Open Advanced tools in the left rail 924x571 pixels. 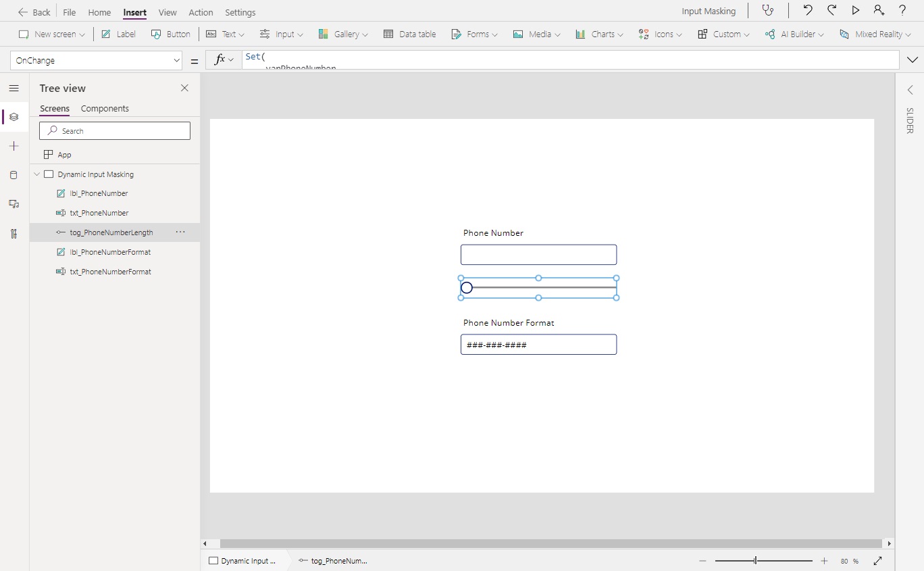pyautogui.click(x=14, y=233)
